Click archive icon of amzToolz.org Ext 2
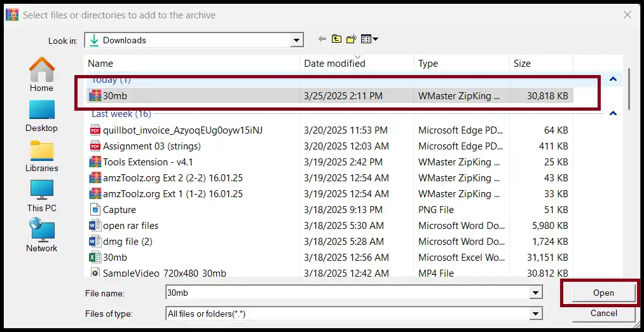 95,178
